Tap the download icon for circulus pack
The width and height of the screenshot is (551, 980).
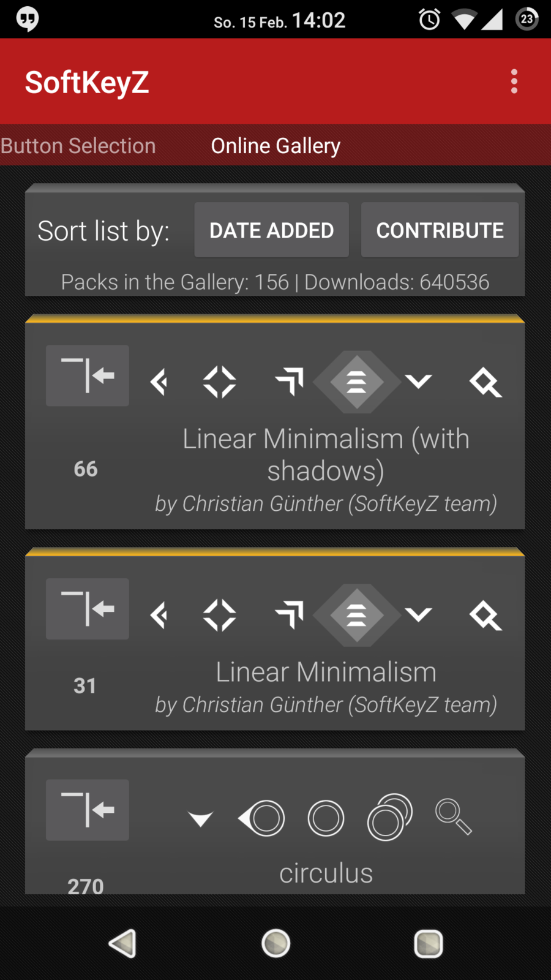point(88,810)
